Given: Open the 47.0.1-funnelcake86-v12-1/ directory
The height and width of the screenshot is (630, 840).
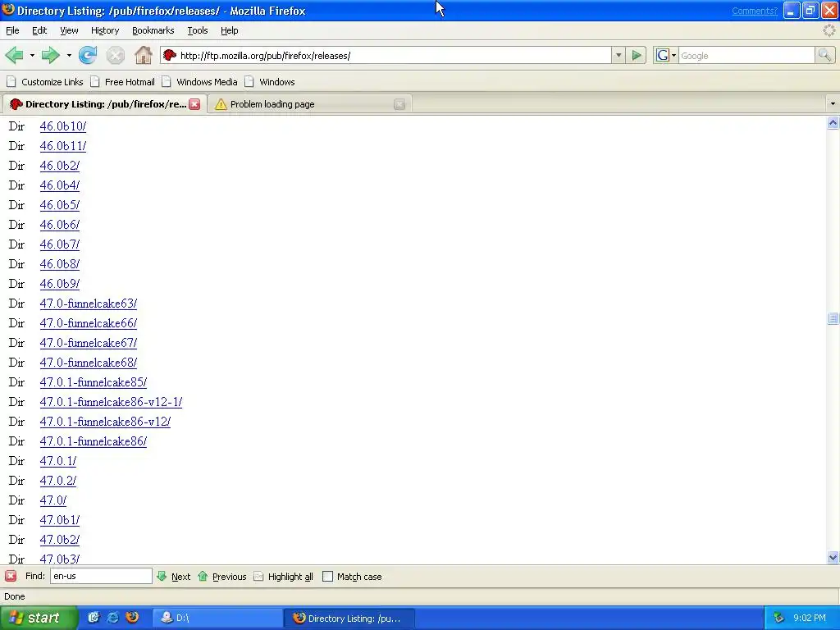Looking at the screenshot, I should coord(111,402).
